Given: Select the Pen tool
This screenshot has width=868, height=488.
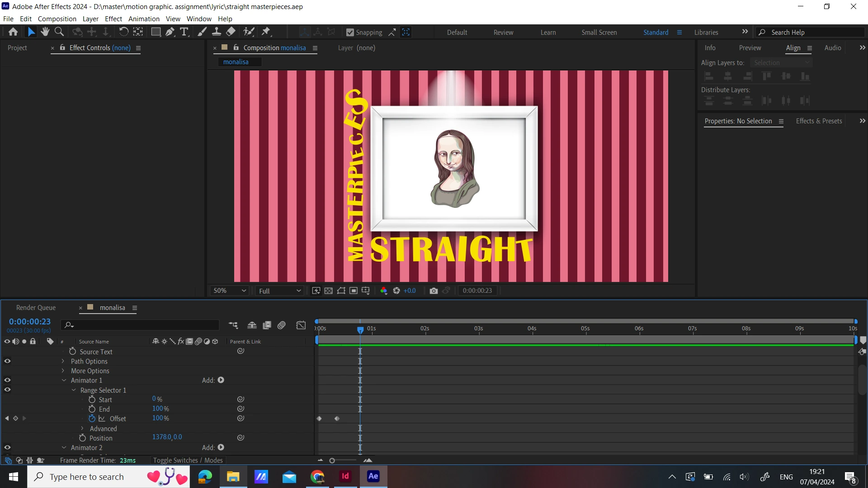Looking at the screenshot, I should pos(170,32).
